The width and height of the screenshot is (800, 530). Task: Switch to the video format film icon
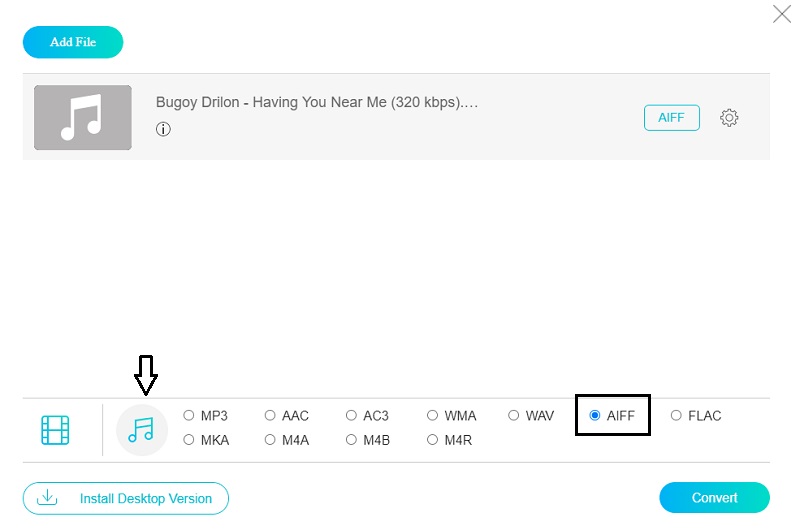coord(55,431)
